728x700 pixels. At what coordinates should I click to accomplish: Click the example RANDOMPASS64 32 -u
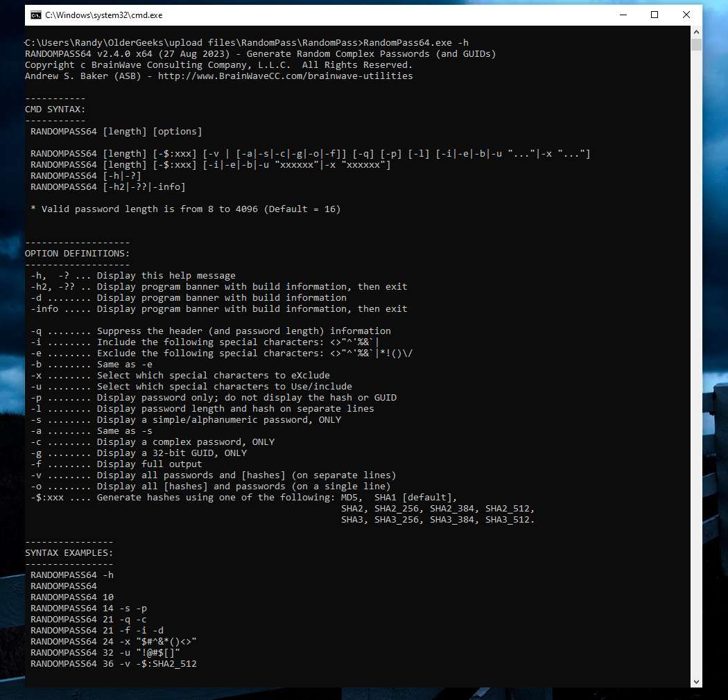[105, 653]
